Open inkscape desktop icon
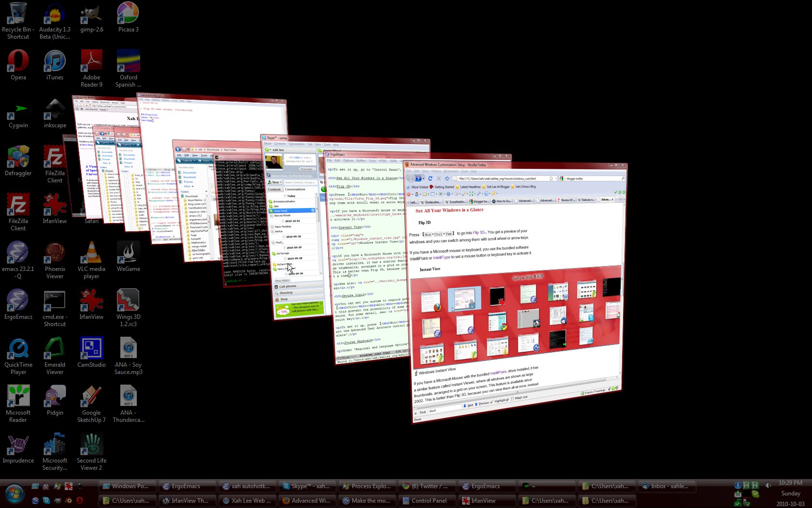This screenshot has width=812, height=508. (x=55, y=113)
